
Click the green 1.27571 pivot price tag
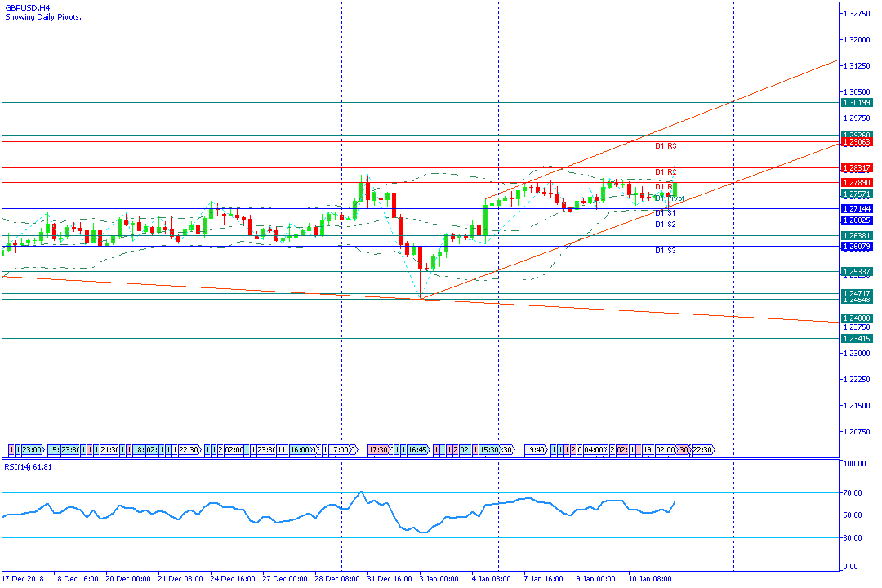coord(857,194)
